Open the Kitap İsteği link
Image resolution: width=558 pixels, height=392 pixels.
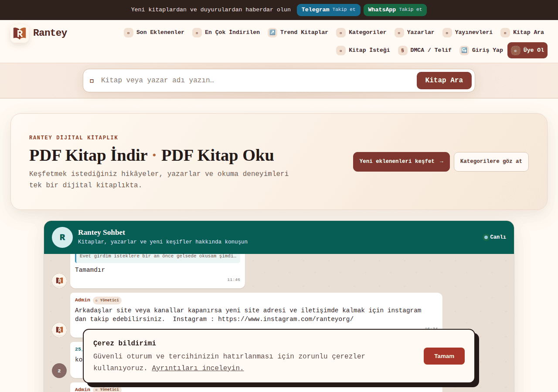click(363, 51)
